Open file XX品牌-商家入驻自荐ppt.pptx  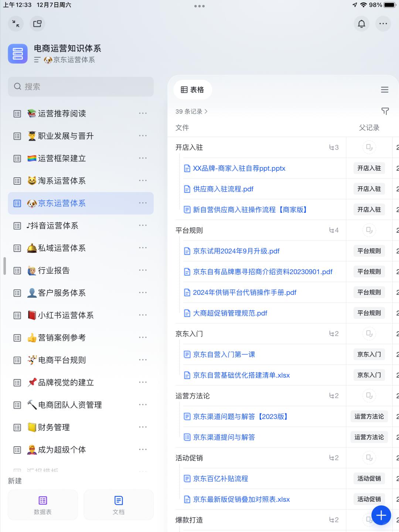239,168
